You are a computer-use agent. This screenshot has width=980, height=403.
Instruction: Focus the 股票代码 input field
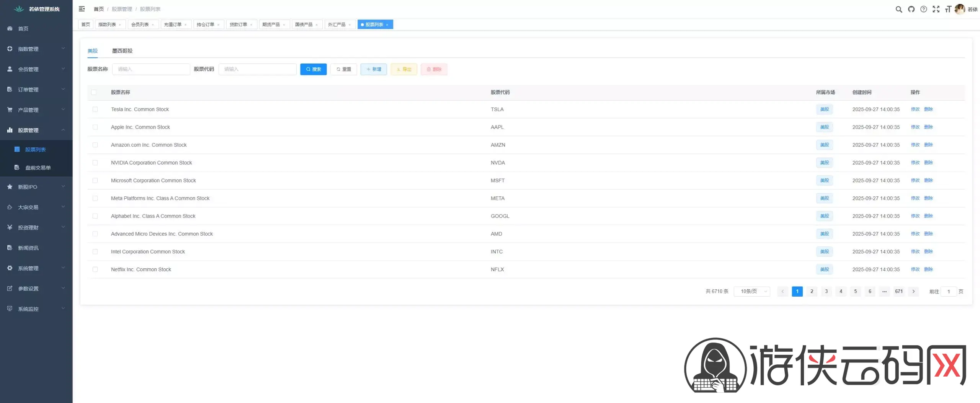[258, 69]
